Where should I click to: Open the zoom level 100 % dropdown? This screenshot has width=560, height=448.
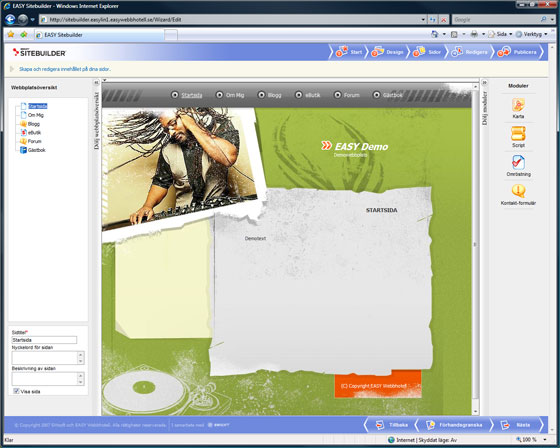pyautogui.click(x=545, y=439)
